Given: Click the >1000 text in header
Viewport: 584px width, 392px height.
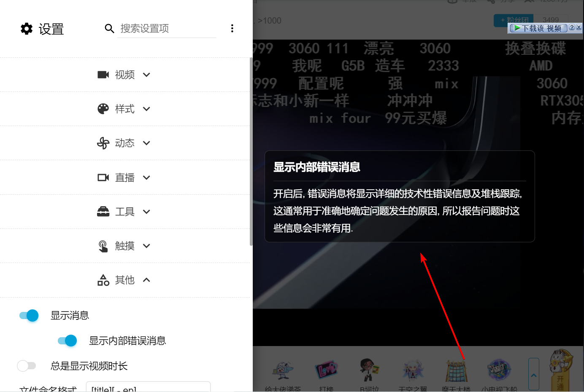Looking at the screenshot, I should (x=269, y=21).
